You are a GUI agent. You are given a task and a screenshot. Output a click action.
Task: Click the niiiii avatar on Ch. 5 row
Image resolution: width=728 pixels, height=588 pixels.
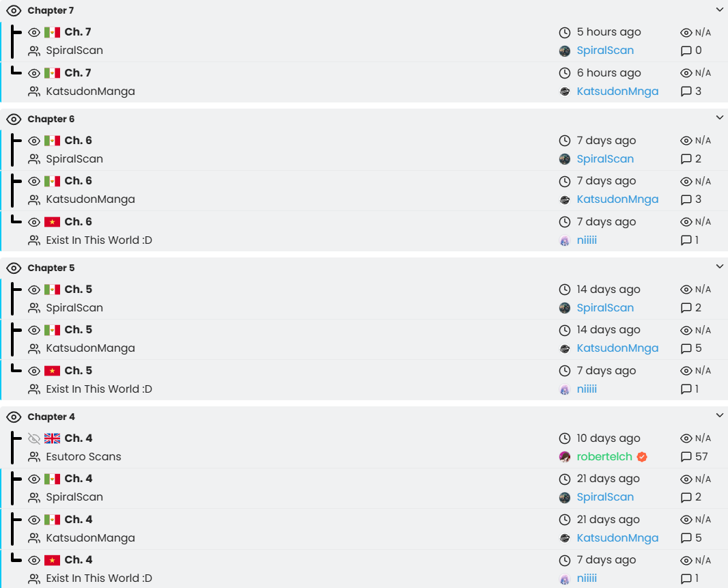[x=565, y=389]
